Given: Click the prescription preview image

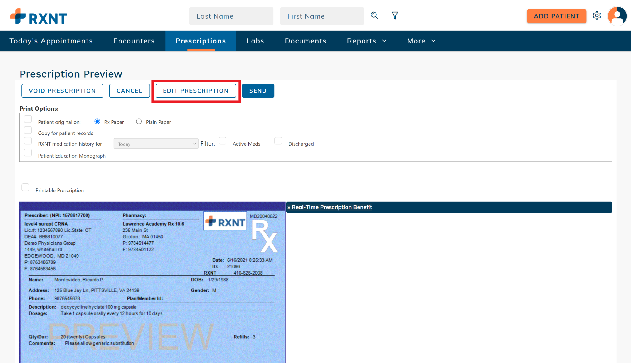Looking at the screenshot, I should [152, 282].
